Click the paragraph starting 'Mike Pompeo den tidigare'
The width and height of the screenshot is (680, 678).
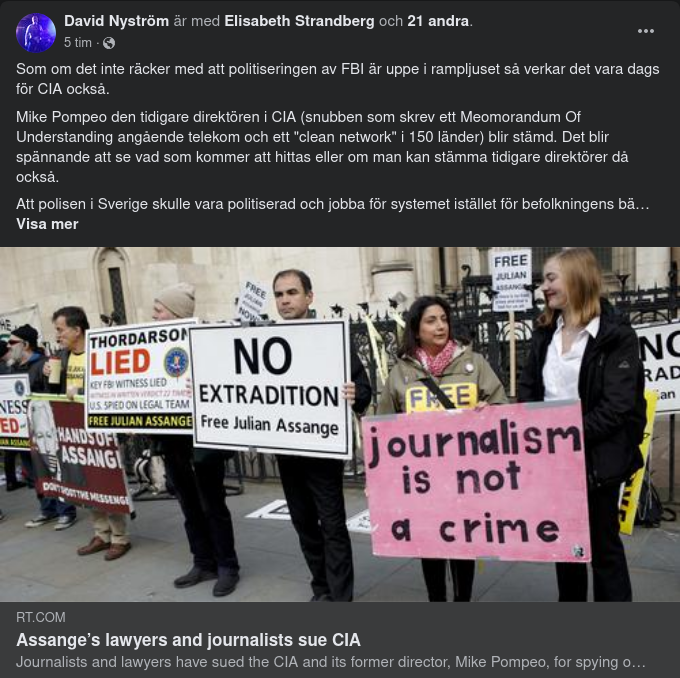point(322,147)
